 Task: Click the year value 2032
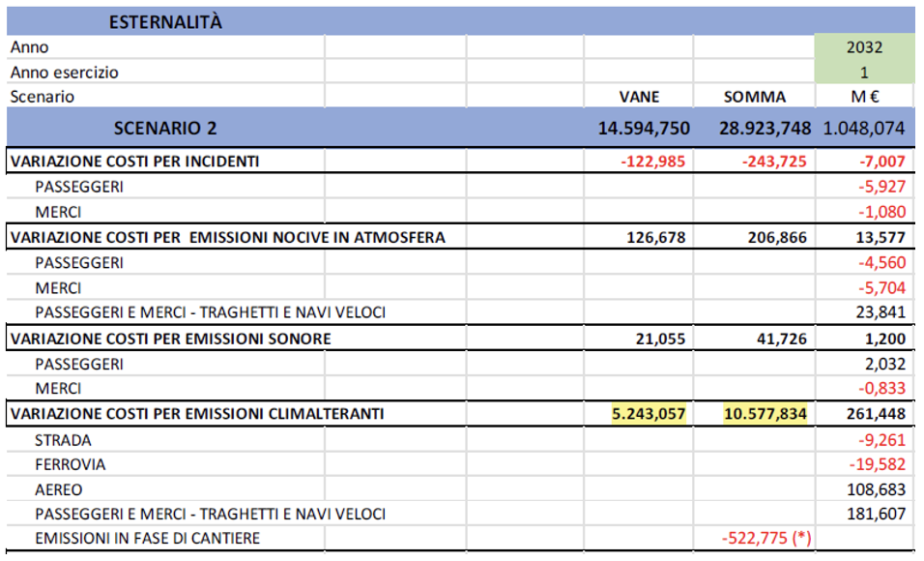(x=864, y=47)
